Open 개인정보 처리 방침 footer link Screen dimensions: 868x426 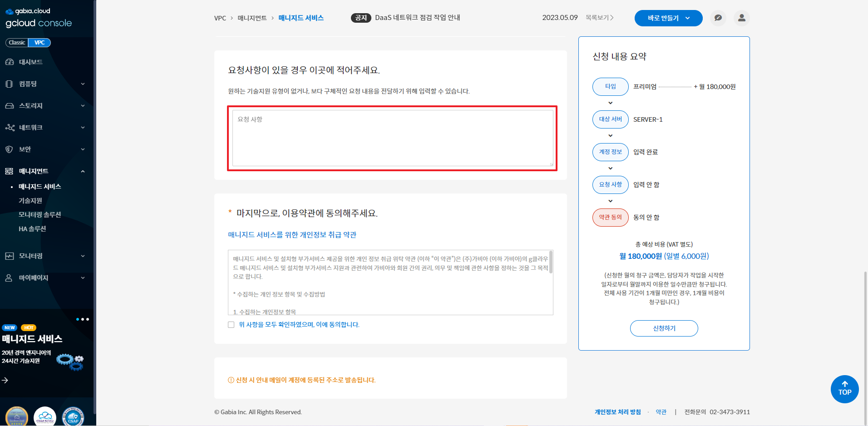617,412
